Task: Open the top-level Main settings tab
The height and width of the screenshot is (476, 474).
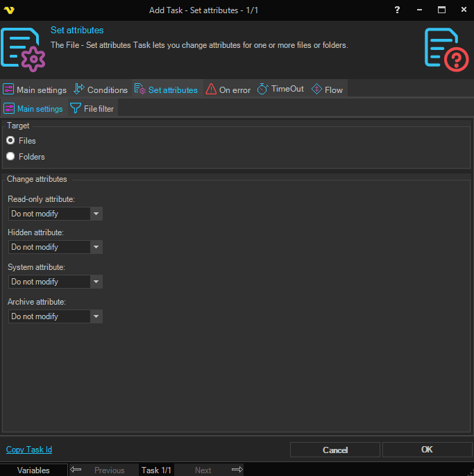Action: 35,90
